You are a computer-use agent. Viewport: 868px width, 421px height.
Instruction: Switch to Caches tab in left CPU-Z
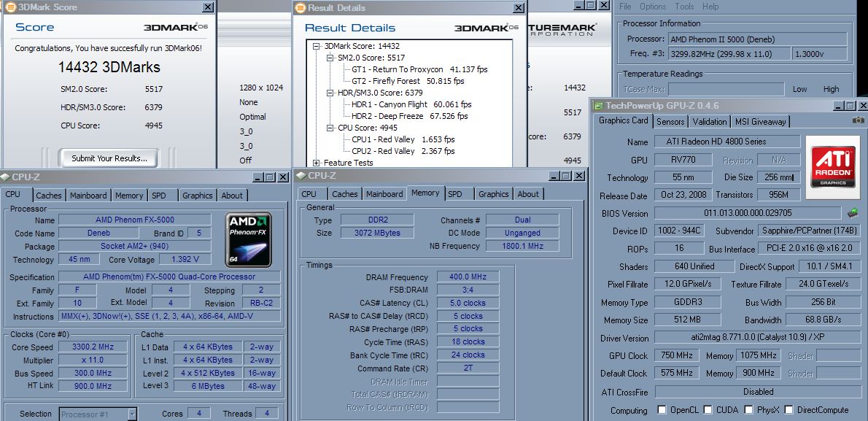click(x=49, y=196)
